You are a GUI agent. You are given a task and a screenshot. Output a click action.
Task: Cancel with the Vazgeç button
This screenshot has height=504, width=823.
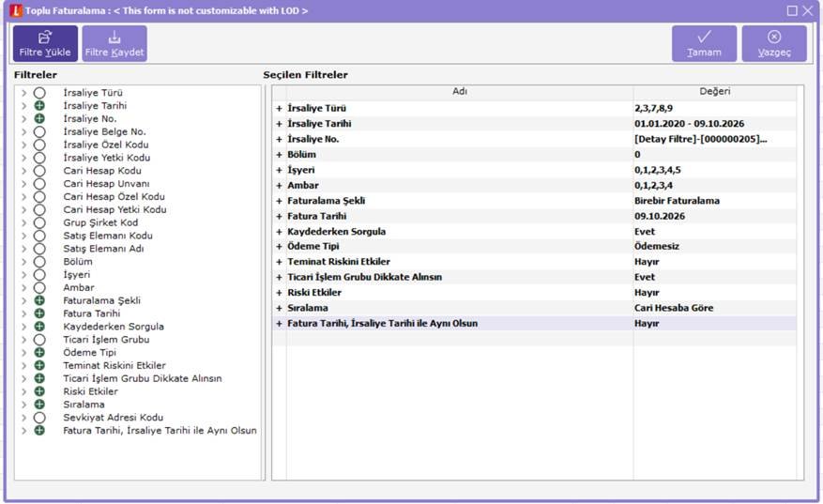(x=774, y=43)
